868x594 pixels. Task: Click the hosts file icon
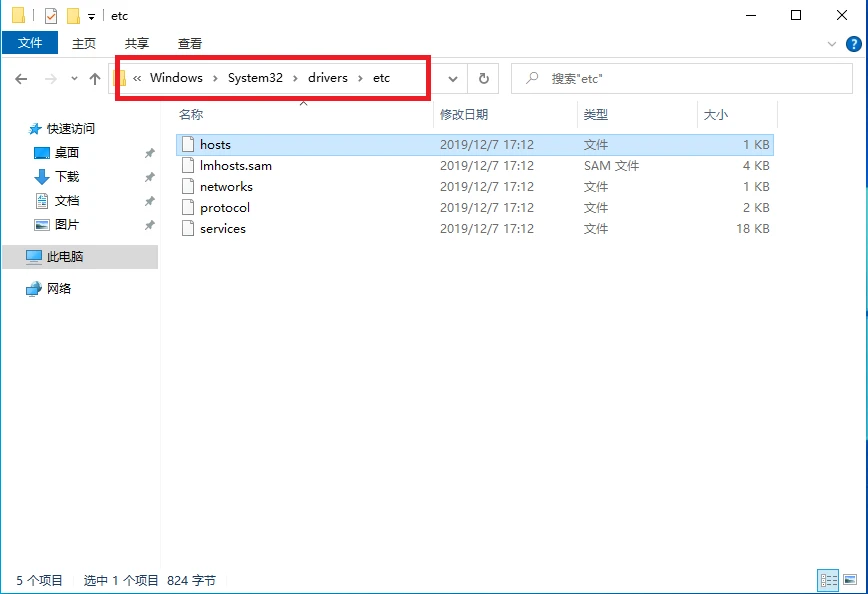click(188, 144)
